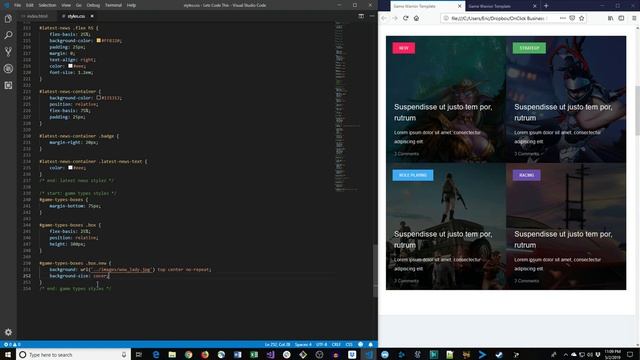
Task: Open the Selection menu
Action: tap(47, 5)
